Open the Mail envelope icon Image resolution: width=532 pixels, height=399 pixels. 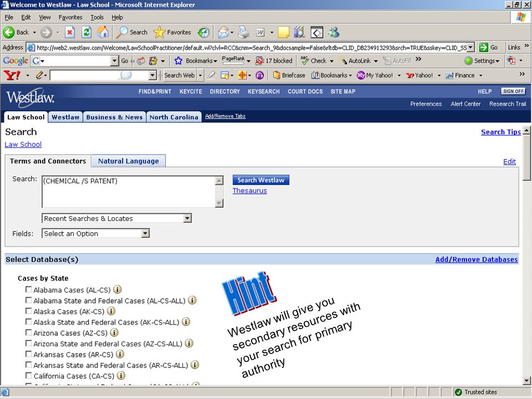(x=223, y=33)
